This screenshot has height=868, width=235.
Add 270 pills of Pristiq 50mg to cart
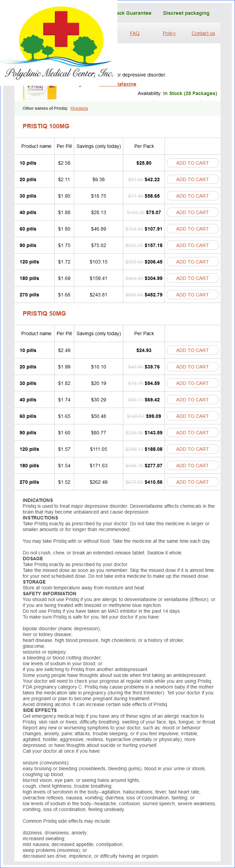pyautogui.click(x=192, y=482)
